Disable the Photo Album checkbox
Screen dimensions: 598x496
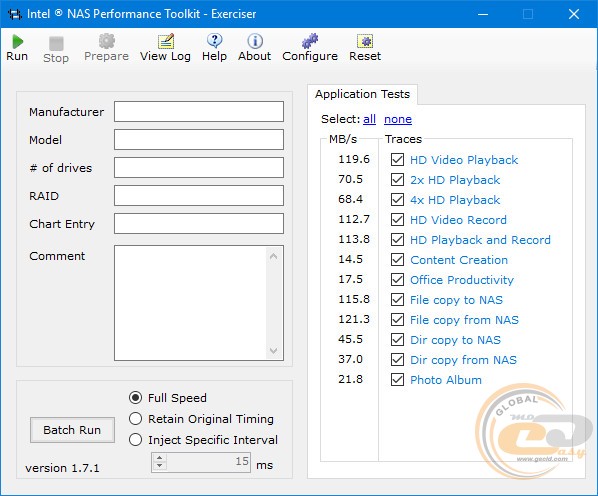(x=397, y=379)
